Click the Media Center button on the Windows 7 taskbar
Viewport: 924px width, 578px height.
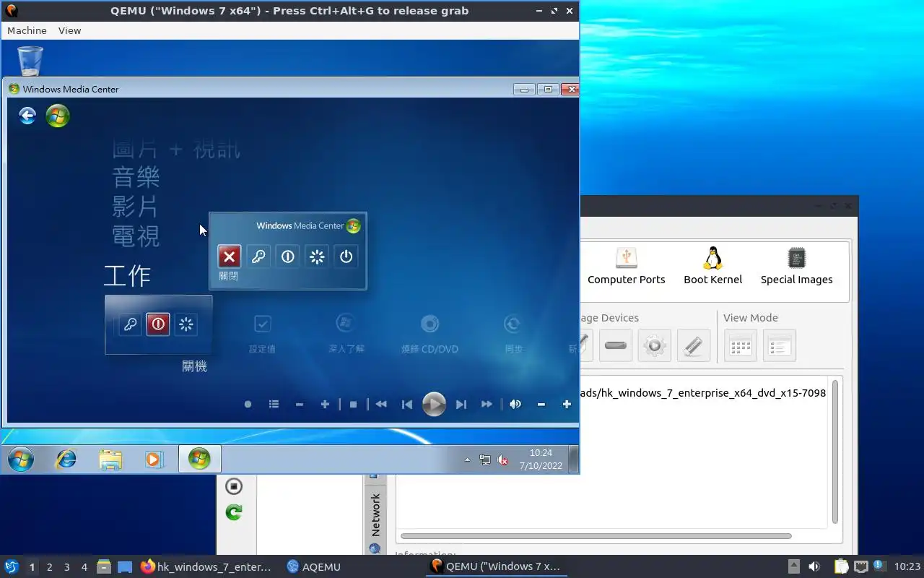[199, 459]
